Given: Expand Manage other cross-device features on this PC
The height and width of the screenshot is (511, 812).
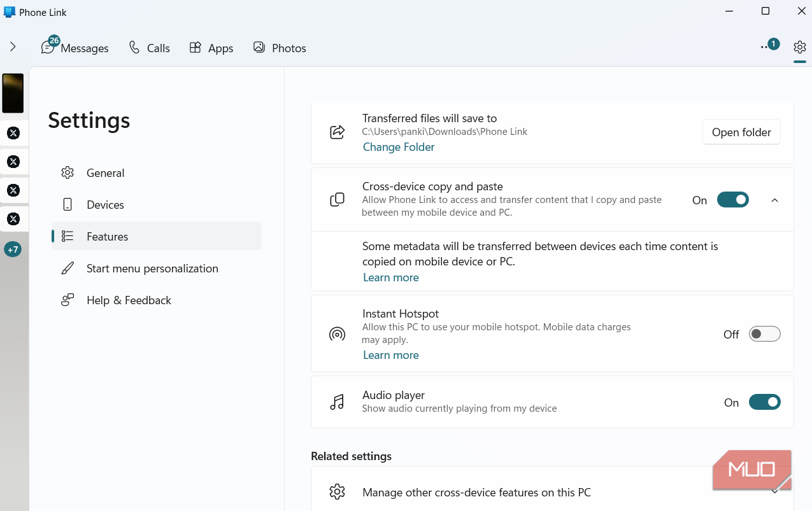Looking at the screenshot, I should pyautogui.click(x=774, y=492).
